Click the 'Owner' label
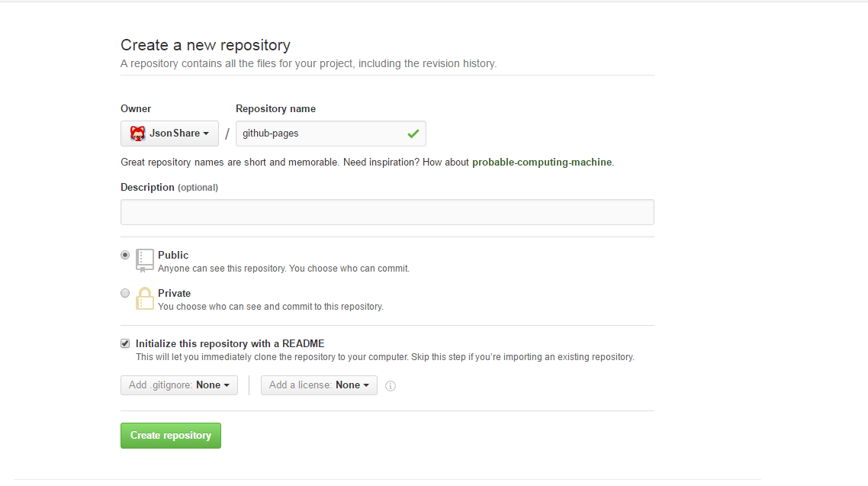Image resolution: width=868 pixels, height=486 pixels. (x=136, y=109)
